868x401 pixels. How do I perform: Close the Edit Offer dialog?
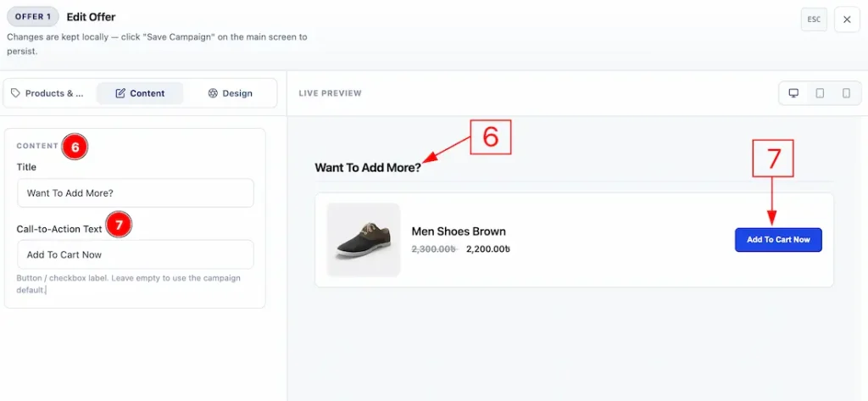coord(847,19)
